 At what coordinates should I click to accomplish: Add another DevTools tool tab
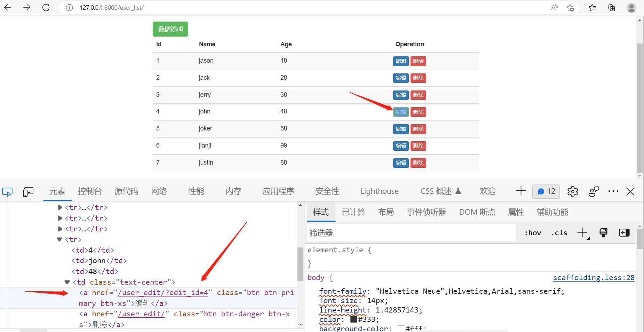pyautogui.click(x=521, y=191)
